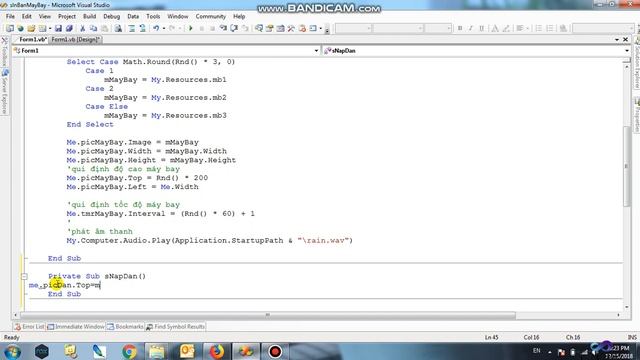The image size is (640, 360).
Task: Click the Undo arrow icon
Action: [x=156, y=28]
